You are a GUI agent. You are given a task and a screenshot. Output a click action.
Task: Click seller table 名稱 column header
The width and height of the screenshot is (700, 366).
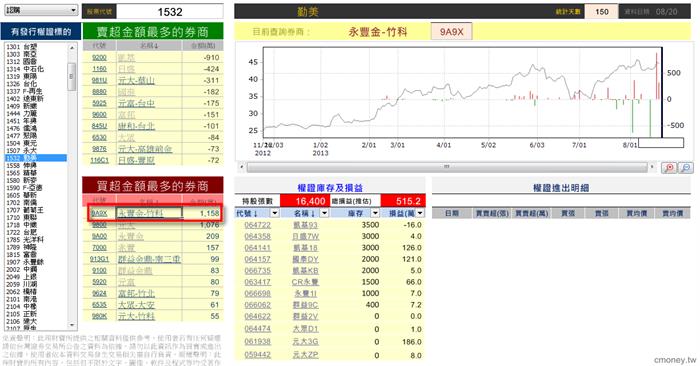click(149, 46)
